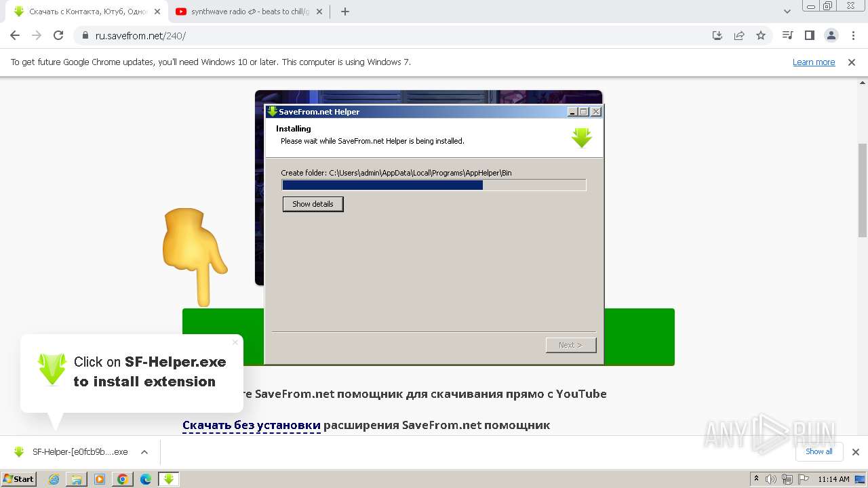Screen dimensions: 868x488
Task: Open Windows Media Player from taskbar
Action: 100,479
